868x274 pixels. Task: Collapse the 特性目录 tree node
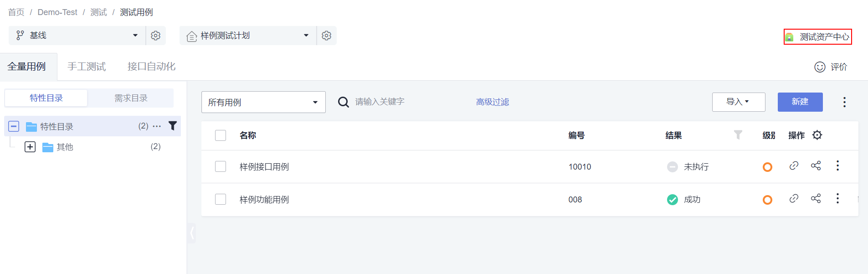coord(14,126)
